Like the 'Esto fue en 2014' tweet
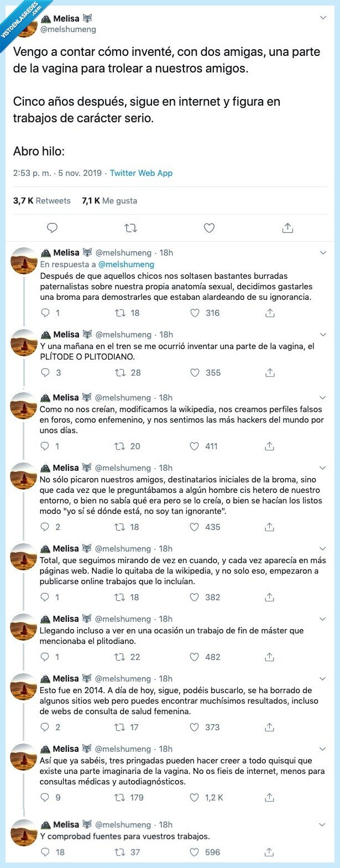 [x=194, y=727]
